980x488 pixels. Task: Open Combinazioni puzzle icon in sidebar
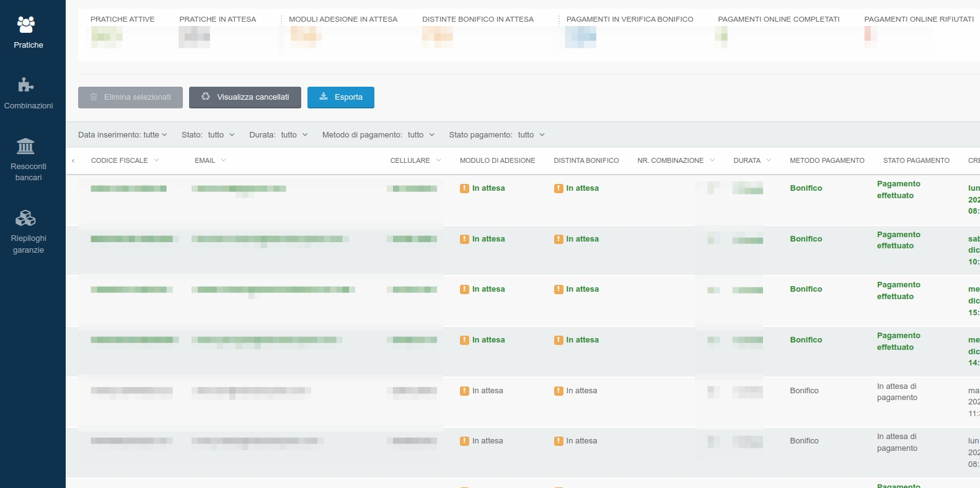tap(26, 85)
